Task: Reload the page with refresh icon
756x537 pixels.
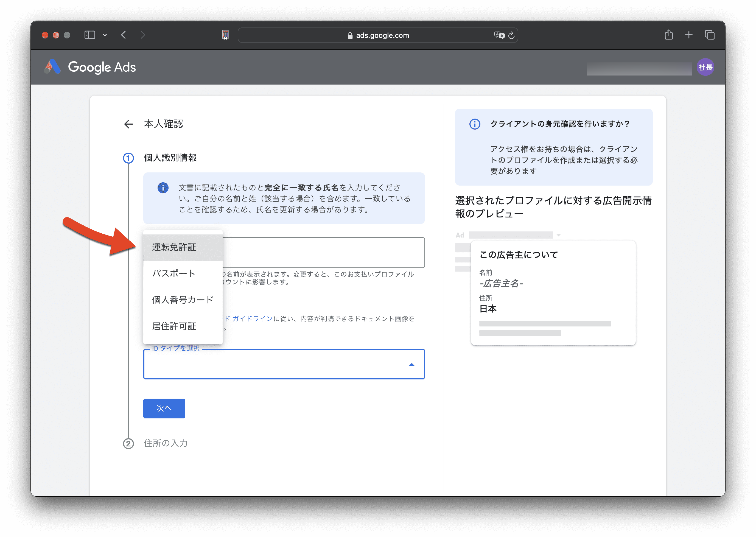Action: [511, 35]
